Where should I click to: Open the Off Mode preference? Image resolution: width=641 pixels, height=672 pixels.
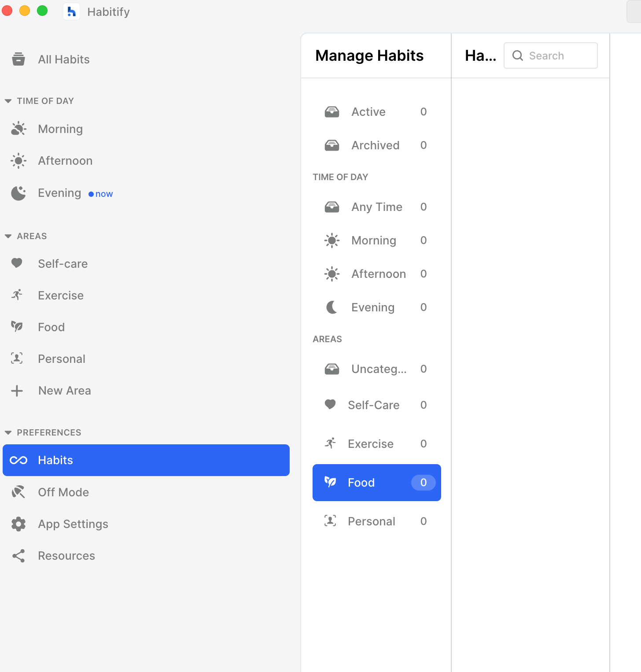(146, 492)
